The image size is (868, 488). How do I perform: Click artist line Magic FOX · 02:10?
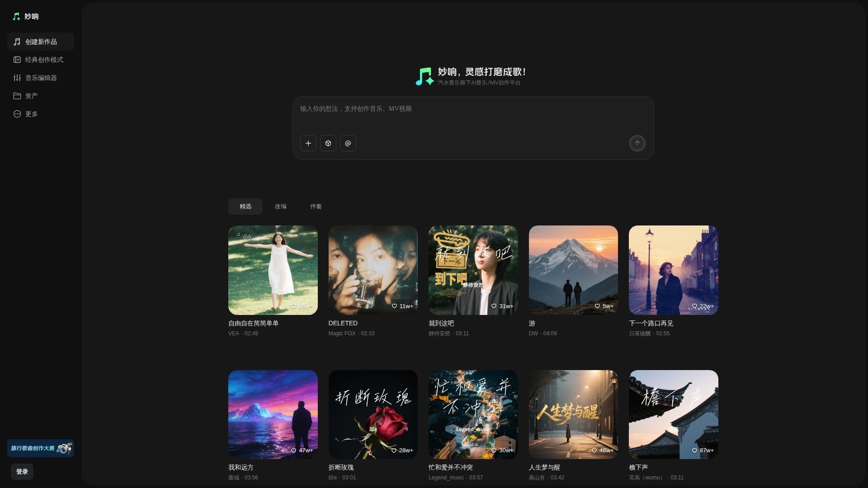click(x=351, y=333)
